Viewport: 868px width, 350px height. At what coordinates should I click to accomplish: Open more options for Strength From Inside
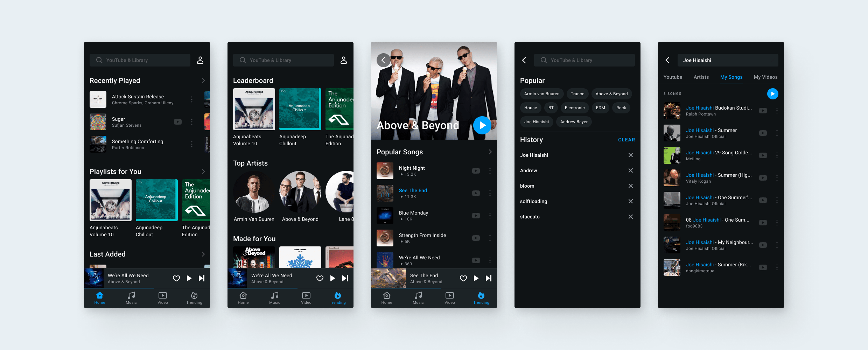490,238
